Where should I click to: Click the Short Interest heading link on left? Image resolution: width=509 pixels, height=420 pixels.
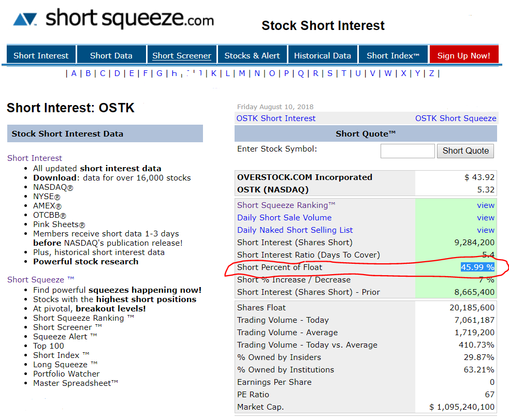pyautogui.click(x=35, y=158)
